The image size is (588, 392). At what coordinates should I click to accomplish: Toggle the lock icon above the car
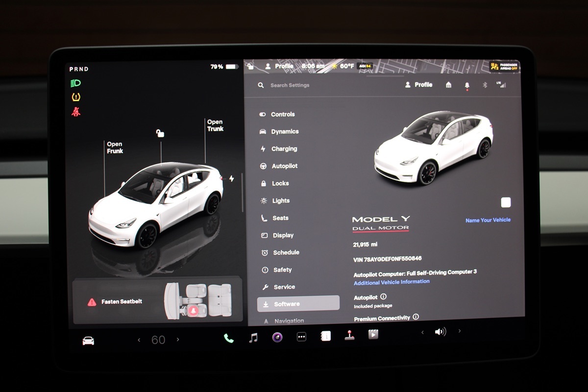coord(160,133)
